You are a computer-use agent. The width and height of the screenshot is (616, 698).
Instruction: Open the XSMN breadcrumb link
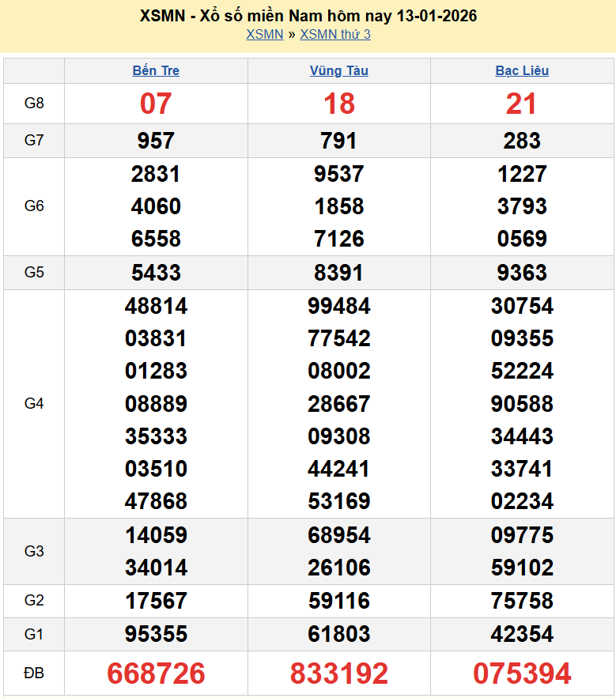[x=264, y=34]
